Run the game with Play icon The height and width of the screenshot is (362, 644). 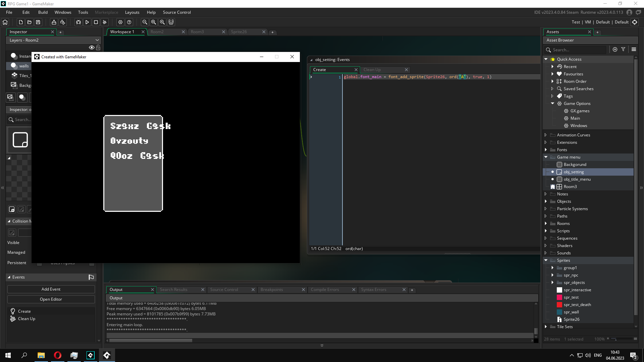(87, 22)
